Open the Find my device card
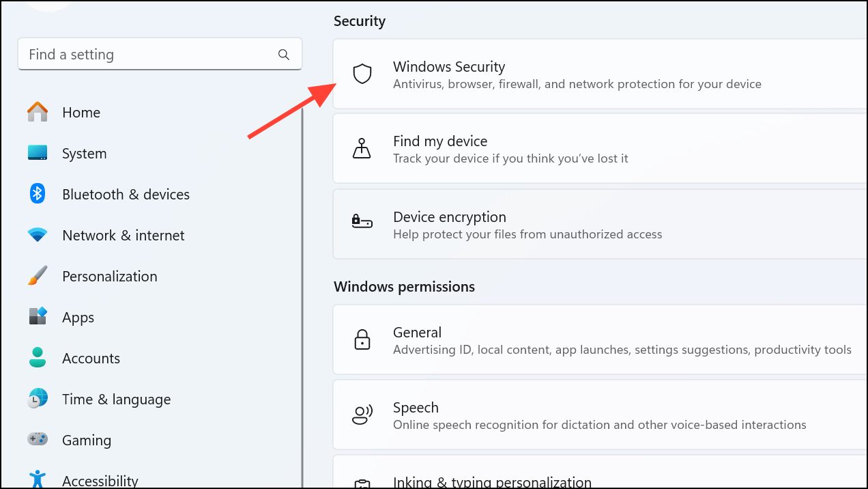Screen dimensions: 868x489 coord(600,148)
